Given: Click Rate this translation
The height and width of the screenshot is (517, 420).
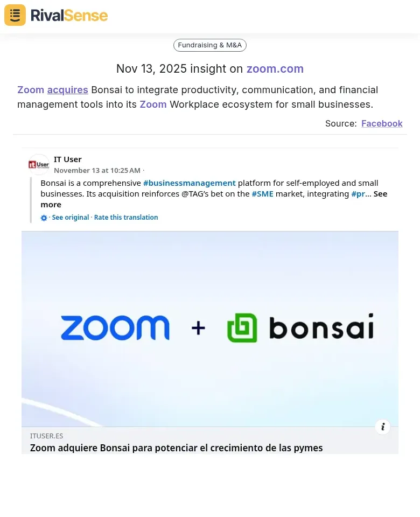Looking at the screenshot, I should pyautogui.click(x=125, y=217).
